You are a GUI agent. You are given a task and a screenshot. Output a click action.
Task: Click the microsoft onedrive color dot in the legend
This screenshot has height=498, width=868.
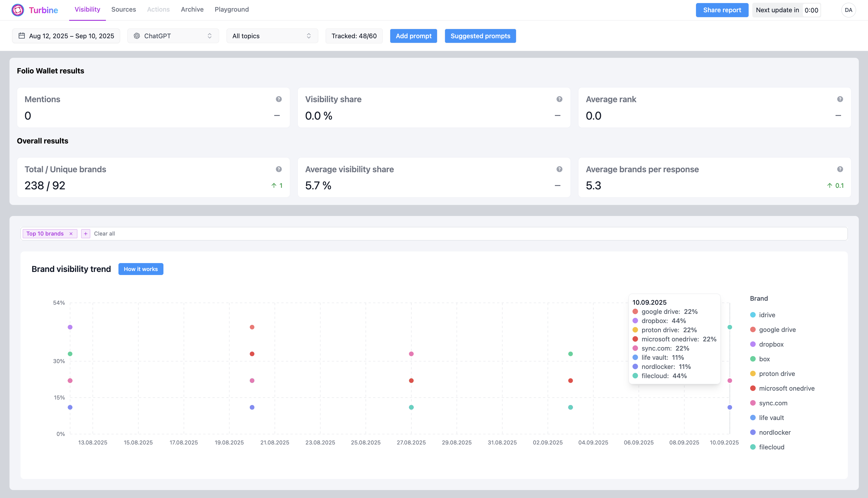click(x=753, y=388)
